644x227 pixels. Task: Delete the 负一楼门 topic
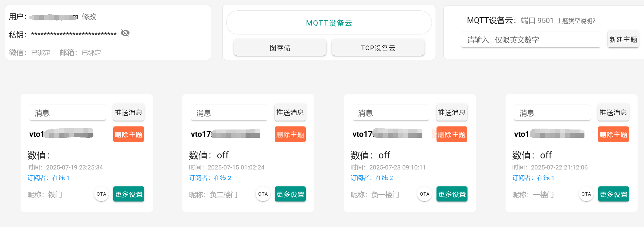click(x=452, y=134)
